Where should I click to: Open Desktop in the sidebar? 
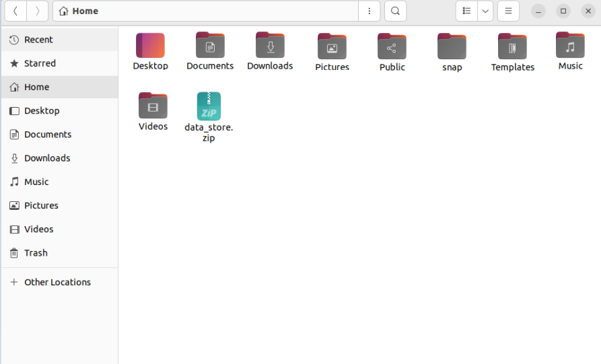(x=60, y=111)
